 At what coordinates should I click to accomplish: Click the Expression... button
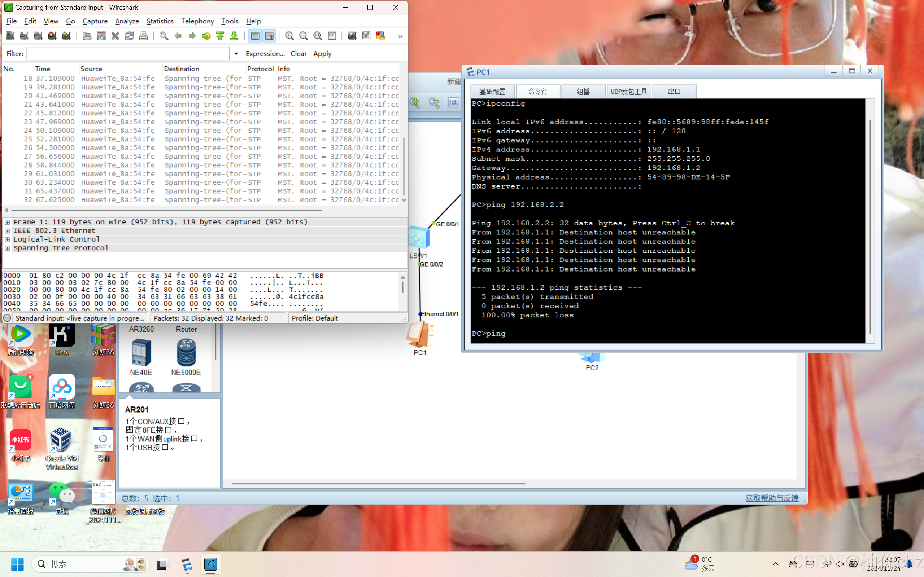(x=265, y=53)
